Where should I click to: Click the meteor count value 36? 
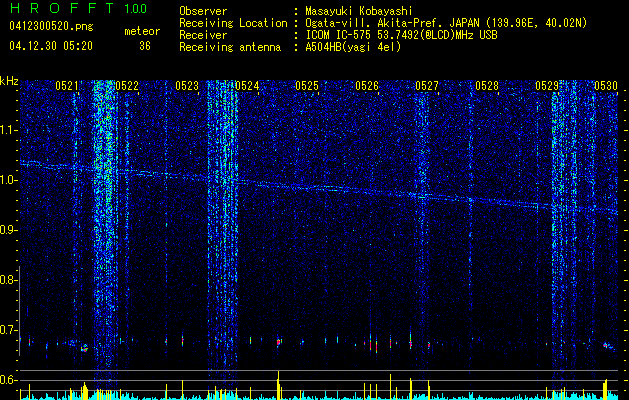[145, 46]
